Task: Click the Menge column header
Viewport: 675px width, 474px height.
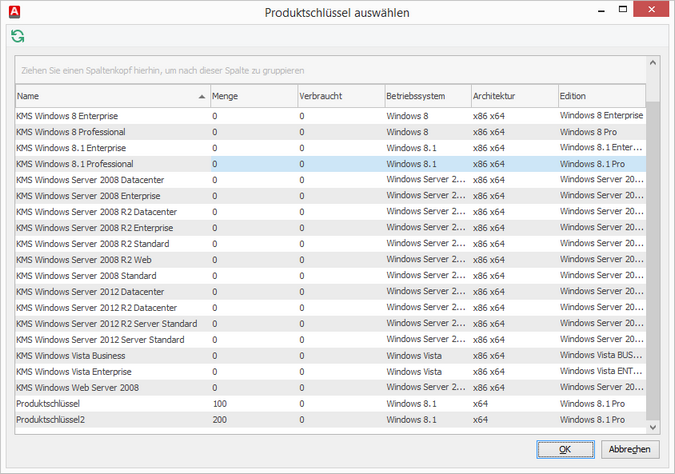Action: [x=252, y=96]
